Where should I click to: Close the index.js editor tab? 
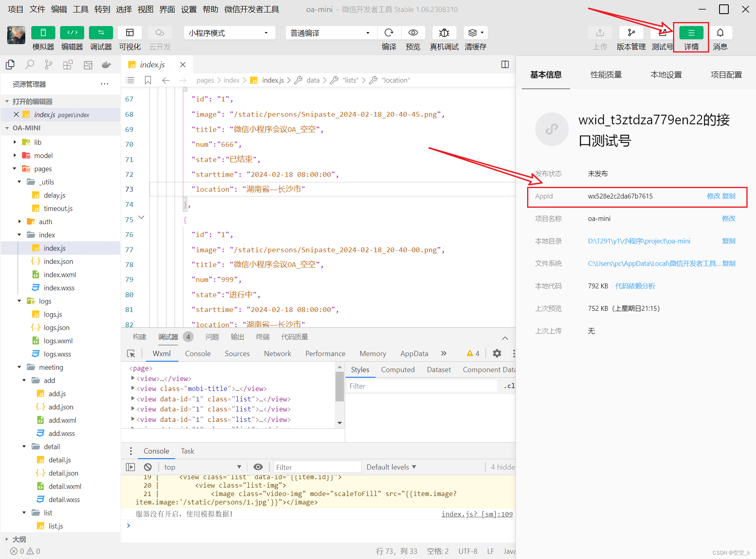183,65
